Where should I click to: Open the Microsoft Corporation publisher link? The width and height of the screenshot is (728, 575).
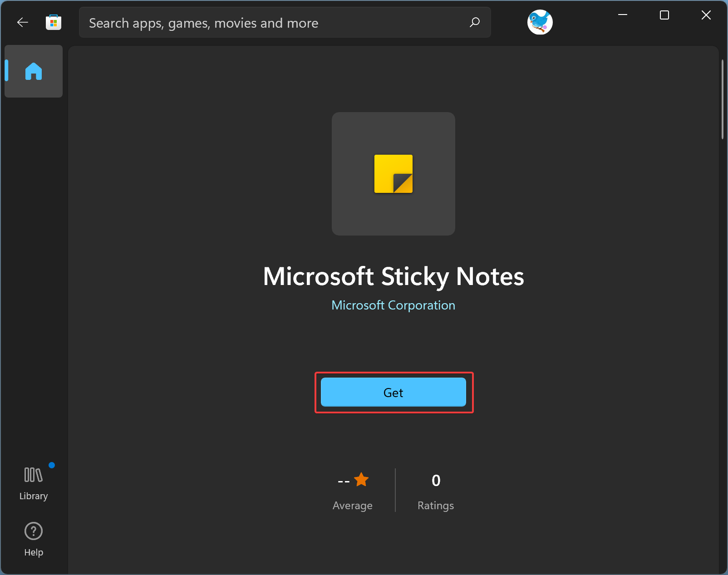pos(393,305)
